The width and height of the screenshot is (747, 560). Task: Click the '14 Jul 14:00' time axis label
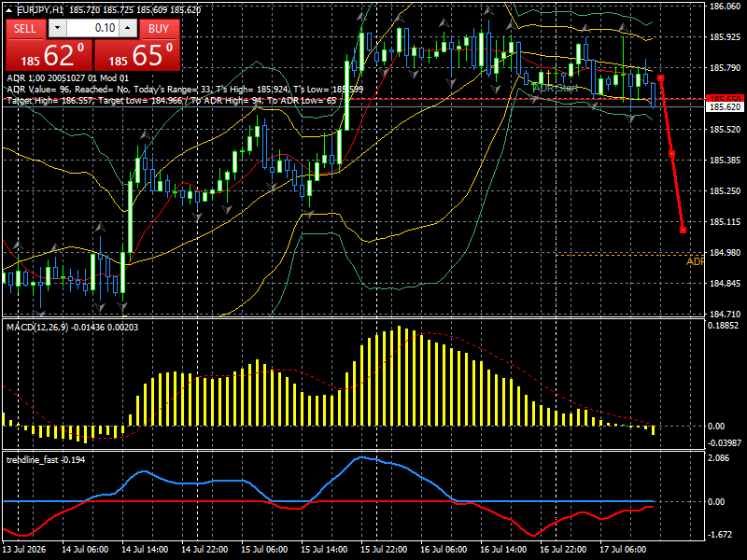(x=145, y=549)
